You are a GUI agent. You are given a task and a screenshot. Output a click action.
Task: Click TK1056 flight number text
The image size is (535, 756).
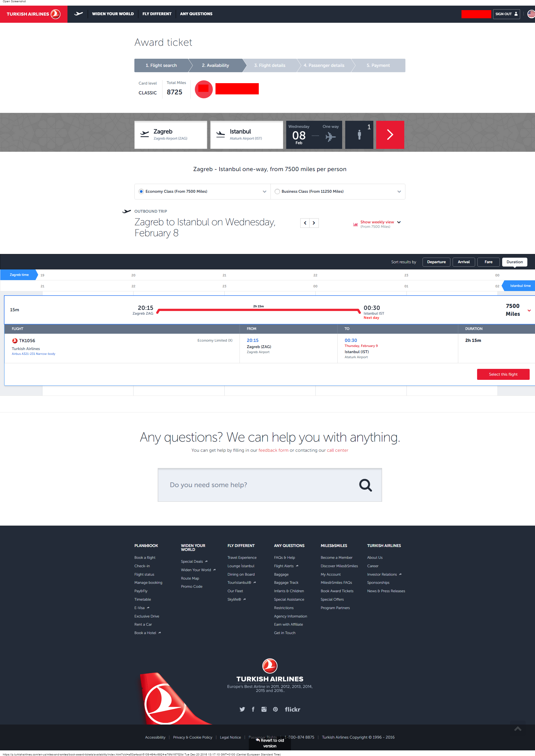[x=27, y=340]
